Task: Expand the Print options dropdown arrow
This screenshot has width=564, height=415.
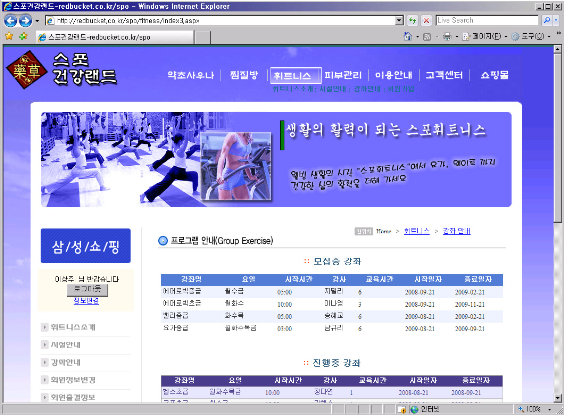Action: click(456, 37)
